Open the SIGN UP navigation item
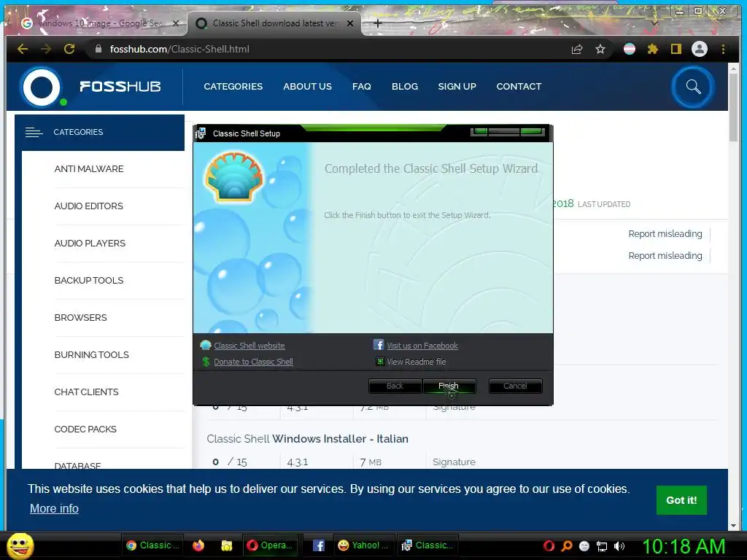This screenshot has height=560, width=747. 457,87
